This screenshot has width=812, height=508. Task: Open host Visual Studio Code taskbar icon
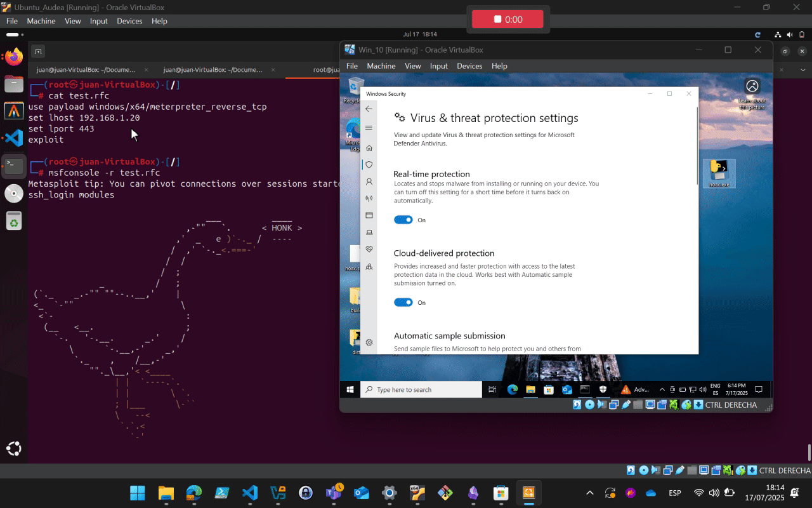coord(250,493)
